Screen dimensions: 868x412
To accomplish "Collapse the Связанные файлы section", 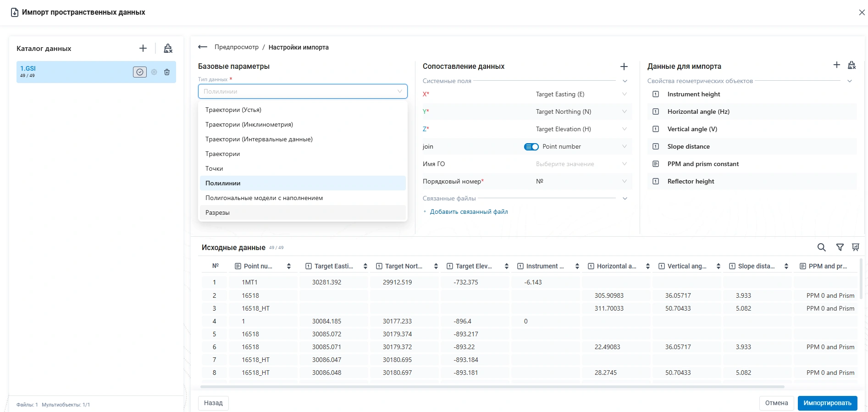I will click(625, 199).
